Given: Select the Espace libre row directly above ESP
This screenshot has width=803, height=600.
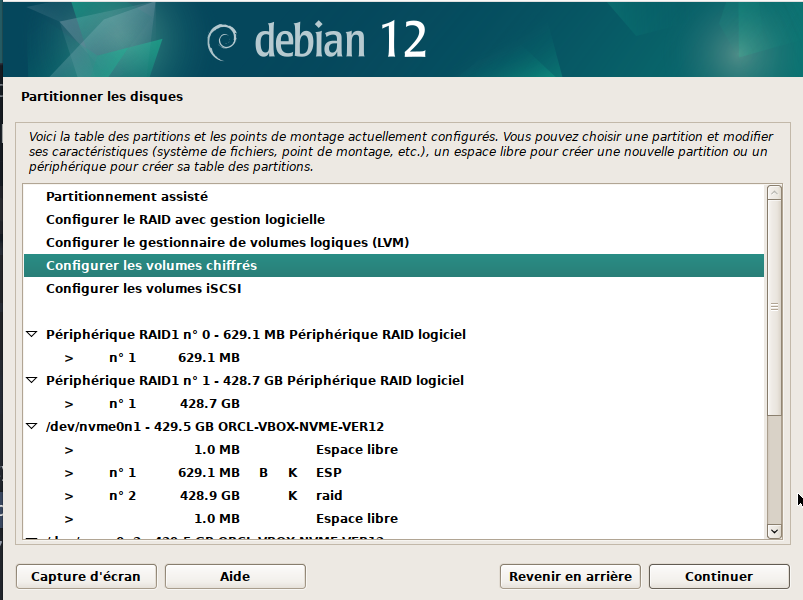Looking at the screenshot, I should (x=394, y=450).
